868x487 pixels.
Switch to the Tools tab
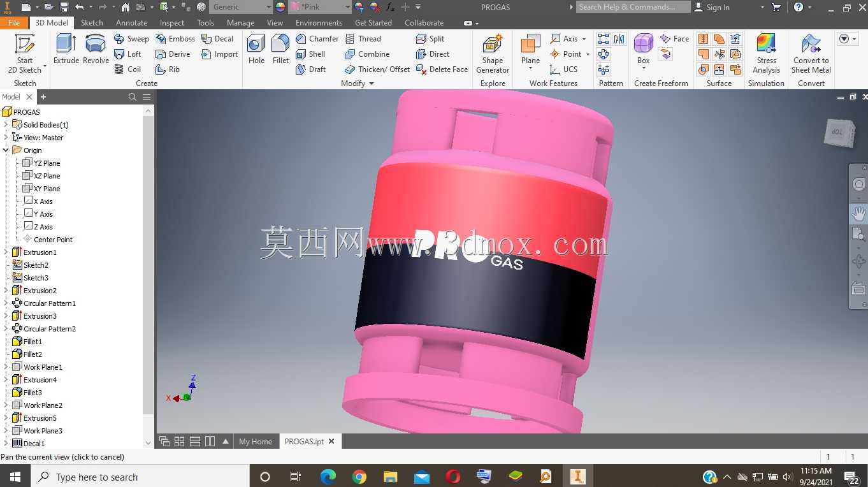pyautogui.click(x=205, y=23)
